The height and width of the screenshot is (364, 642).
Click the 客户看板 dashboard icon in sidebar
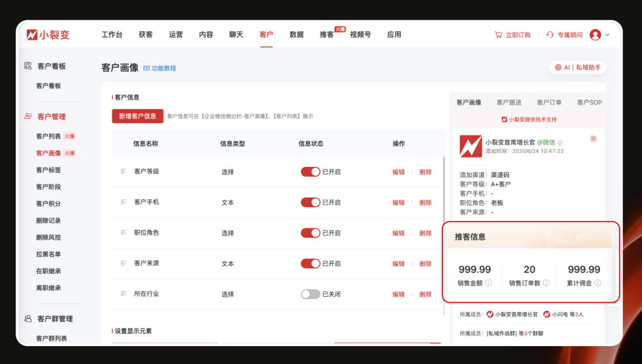(x=28, y=67)
